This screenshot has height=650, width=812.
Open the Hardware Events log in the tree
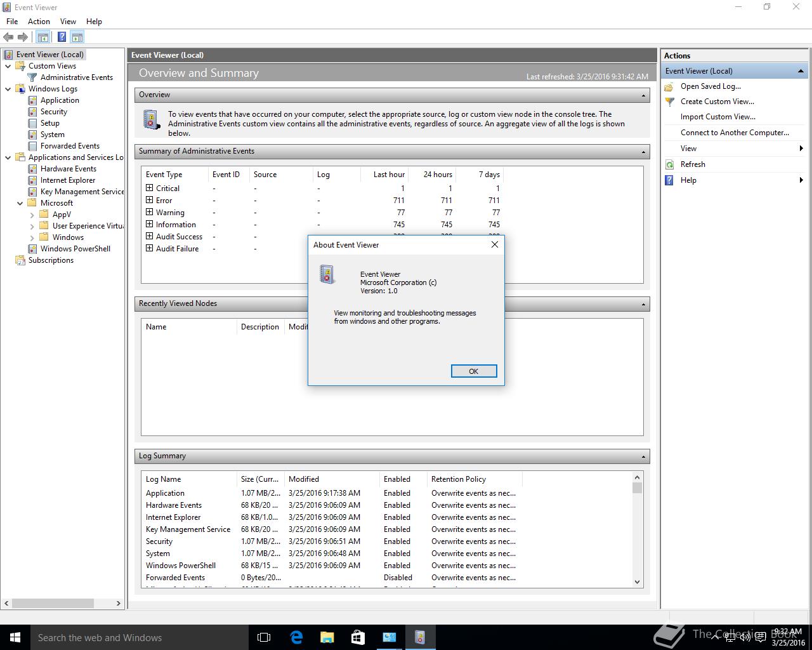tap(69, 169)
